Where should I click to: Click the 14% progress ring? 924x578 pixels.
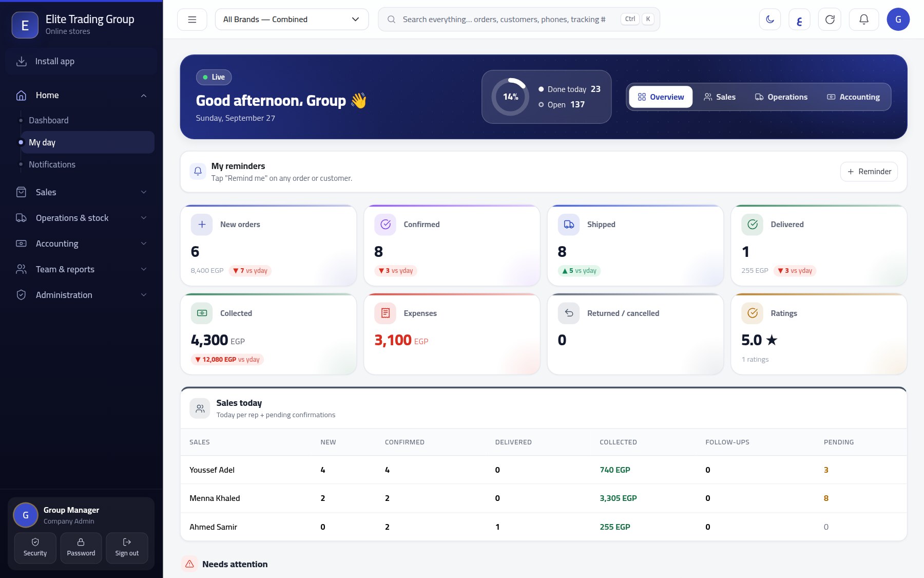pos(510,97)
